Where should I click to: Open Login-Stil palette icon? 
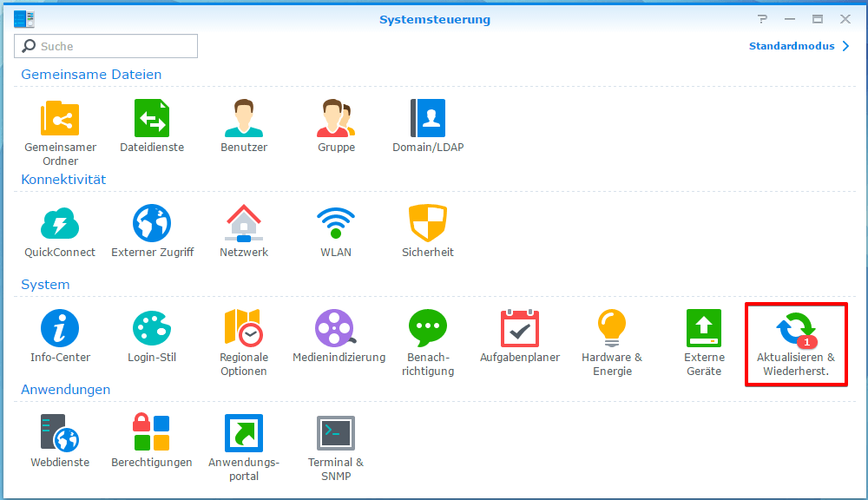[152, 328]
